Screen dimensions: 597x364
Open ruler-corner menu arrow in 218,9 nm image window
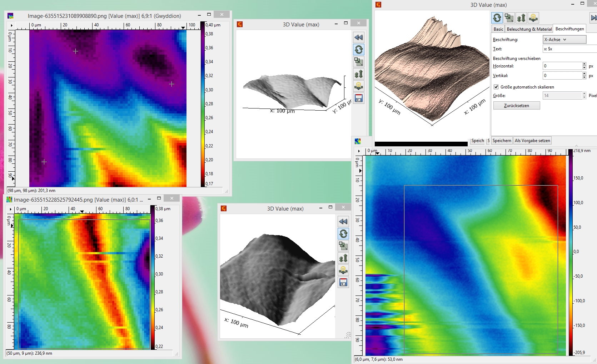[359, 151]
